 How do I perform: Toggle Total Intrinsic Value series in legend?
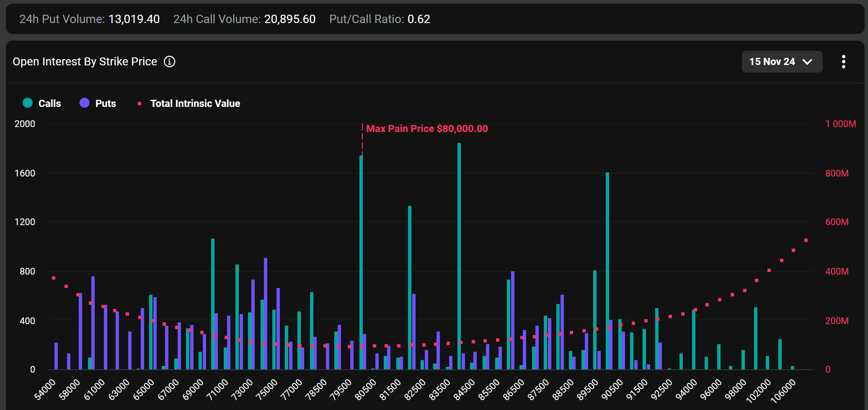[x=189, y=104]
